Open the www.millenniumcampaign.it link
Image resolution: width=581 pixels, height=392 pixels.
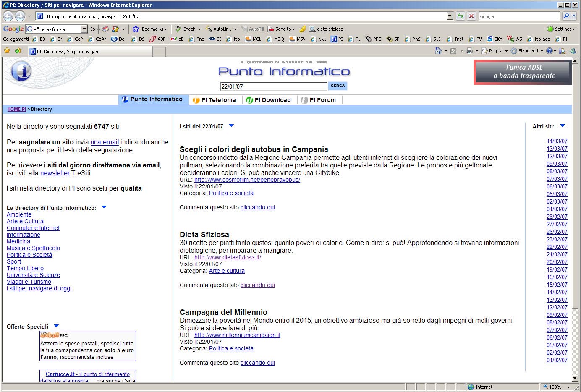(x=237, y=335)
